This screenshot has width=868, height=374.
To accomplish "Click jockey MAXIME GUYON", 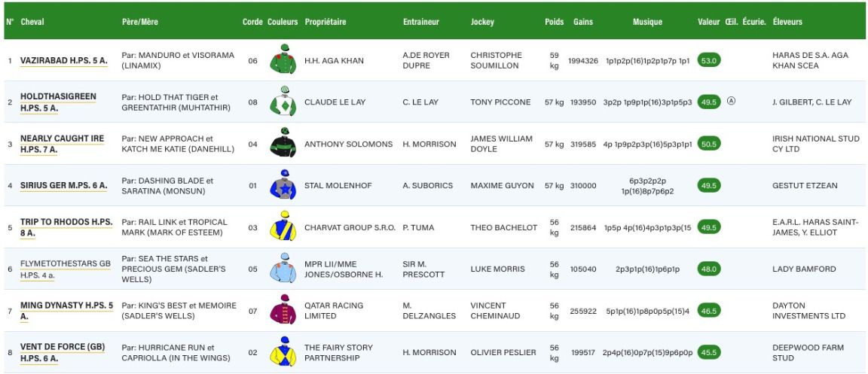I will (502, 185).
